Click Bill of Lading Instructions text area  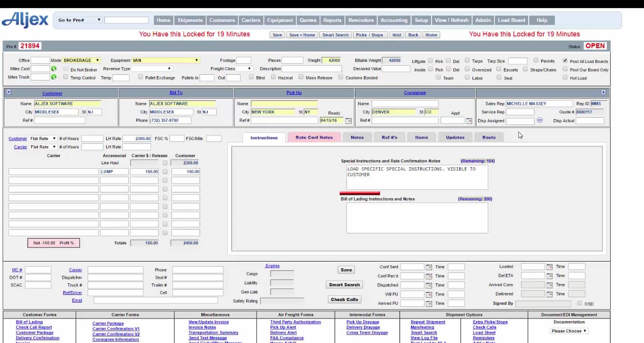[x=417, y=218]
